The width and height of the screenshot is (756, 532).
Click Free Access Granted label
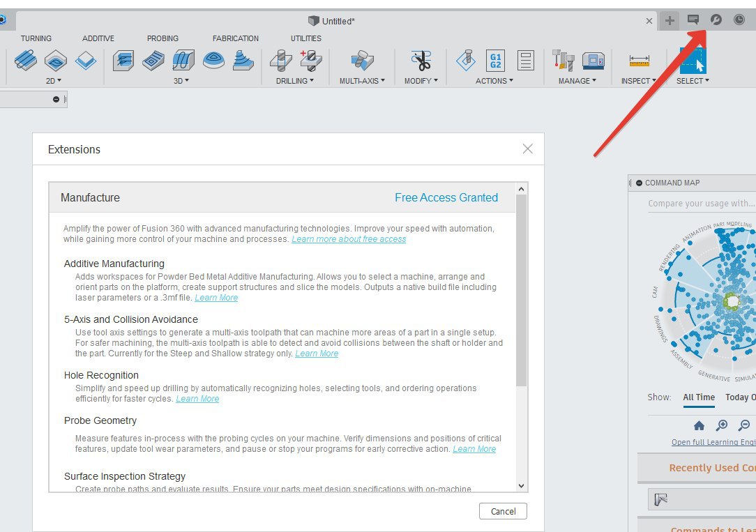point(446,197)
